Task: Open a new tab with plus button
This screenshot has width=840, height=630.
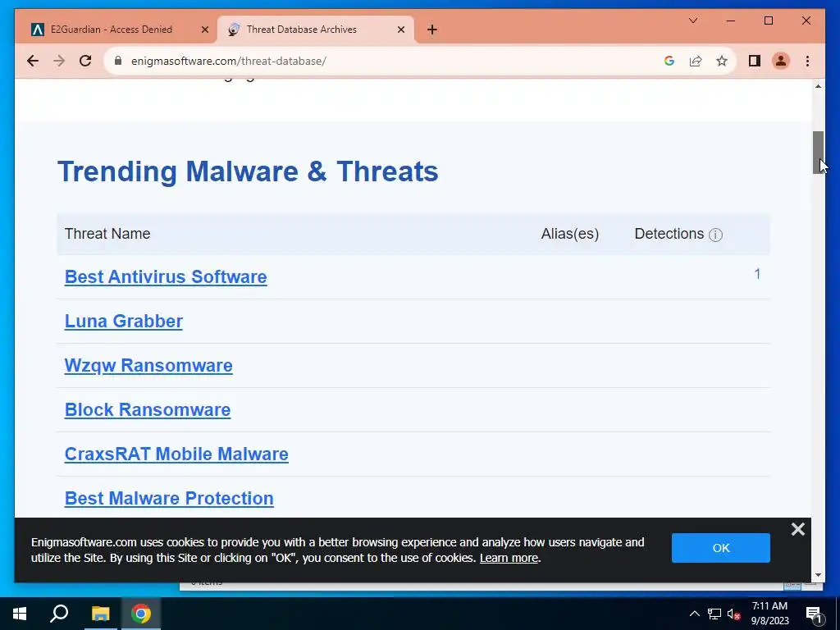Action: [432, 30]
